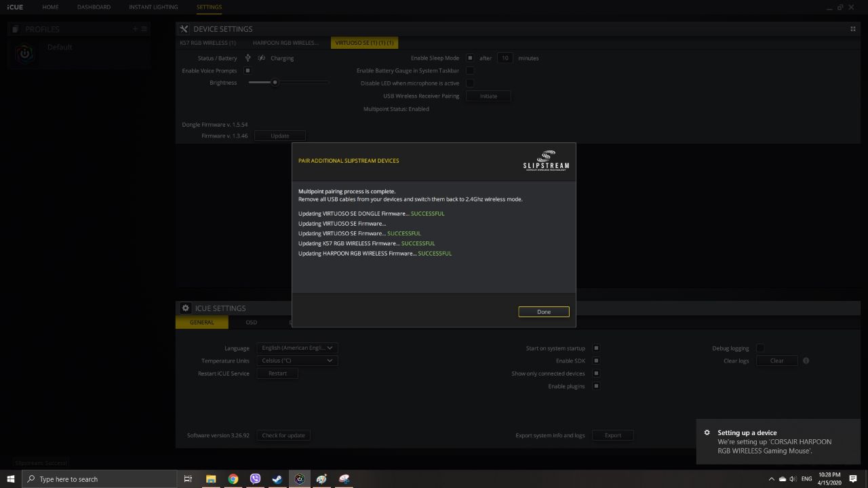This screenshot has width=868, height=488.
Task: Select the Default profile icon
Action: [25, 53]
